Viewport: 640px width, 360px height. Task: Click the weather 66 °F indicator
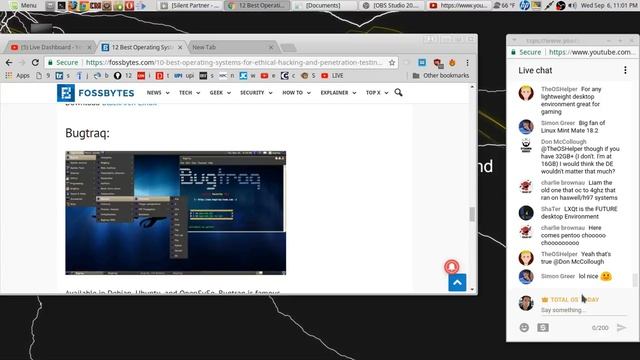pyautogui.click(x=504, y=5)
